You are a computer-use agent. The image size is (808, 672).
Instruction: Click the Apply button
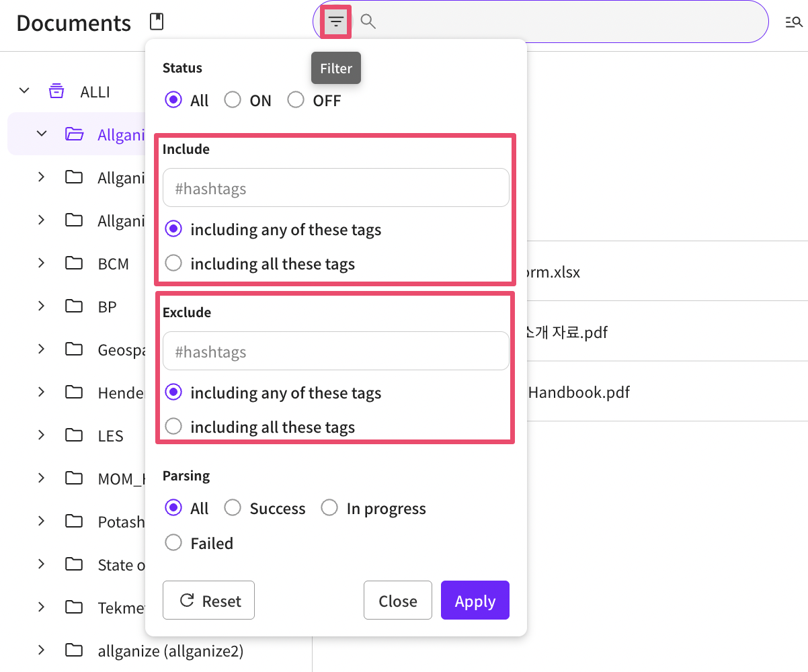(x=475, y=600)
